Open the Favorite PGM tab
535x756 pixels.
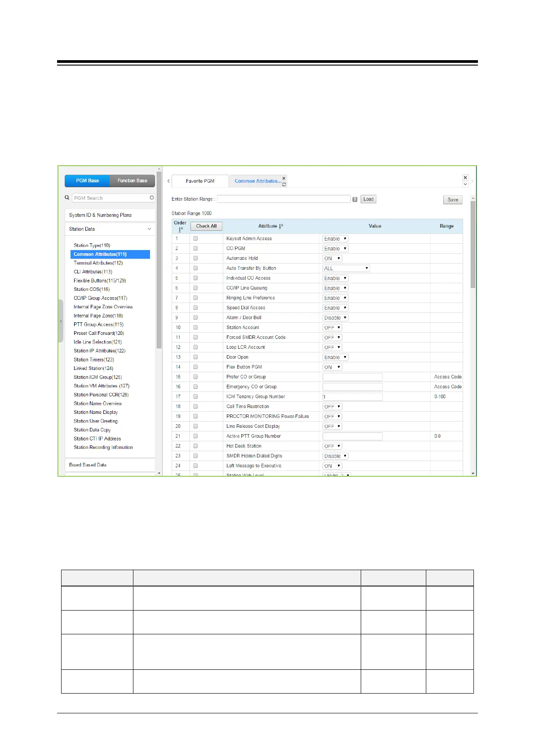(200, 181)
